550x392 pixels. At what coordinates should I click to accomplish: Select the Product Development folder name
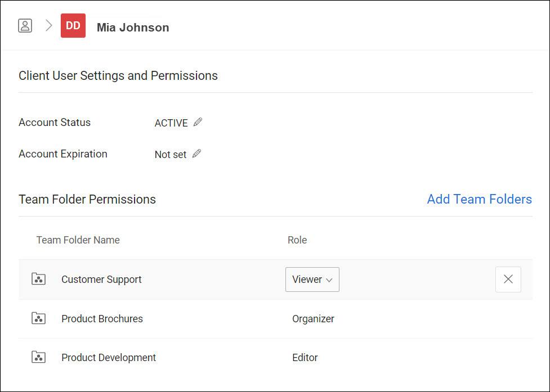pyautogui.click(x=109, y=358)
